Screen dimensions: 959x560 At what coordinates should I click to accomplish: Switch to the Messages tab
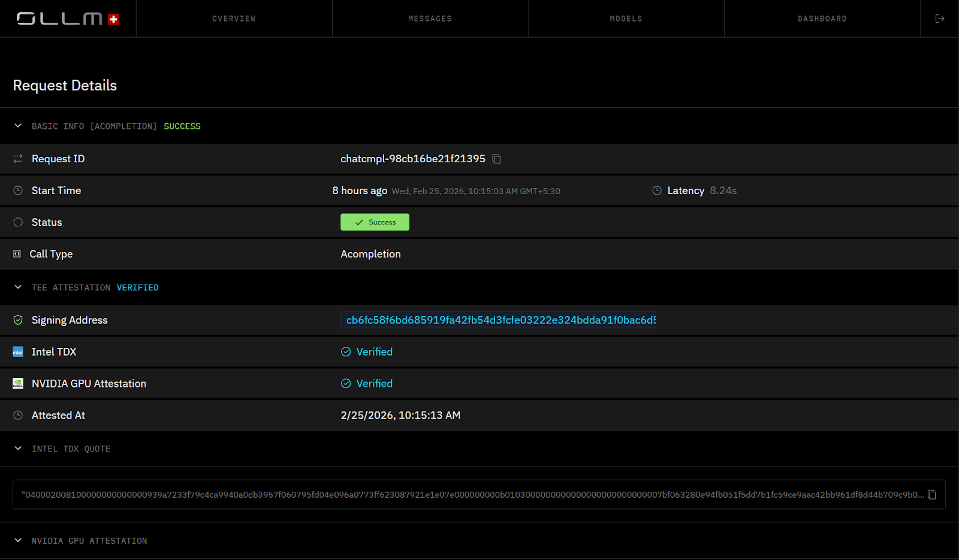(x=430, y=19)
